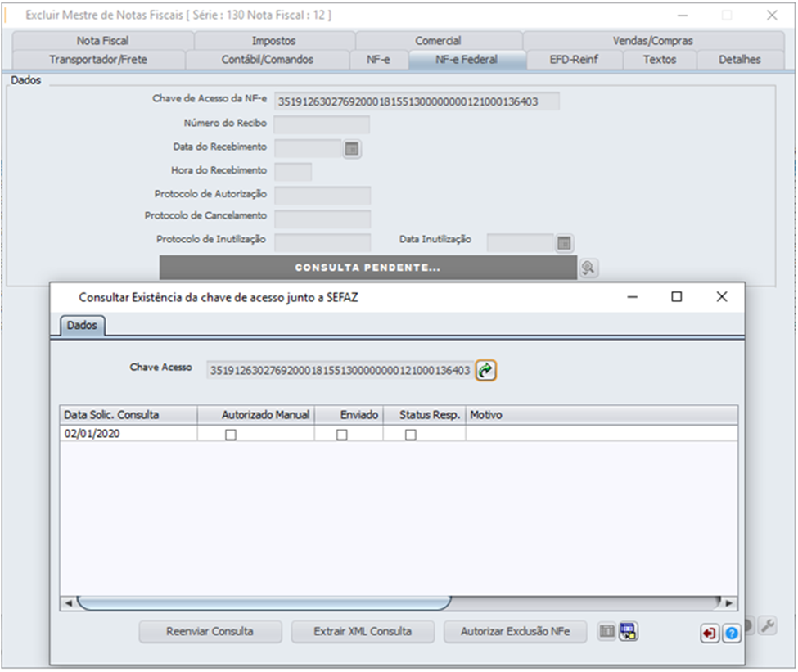Image resolution: width=798 pixels, height=672 pixels.
Task: Select the 02/01/2020 date cell
Action: pos(128,434)
